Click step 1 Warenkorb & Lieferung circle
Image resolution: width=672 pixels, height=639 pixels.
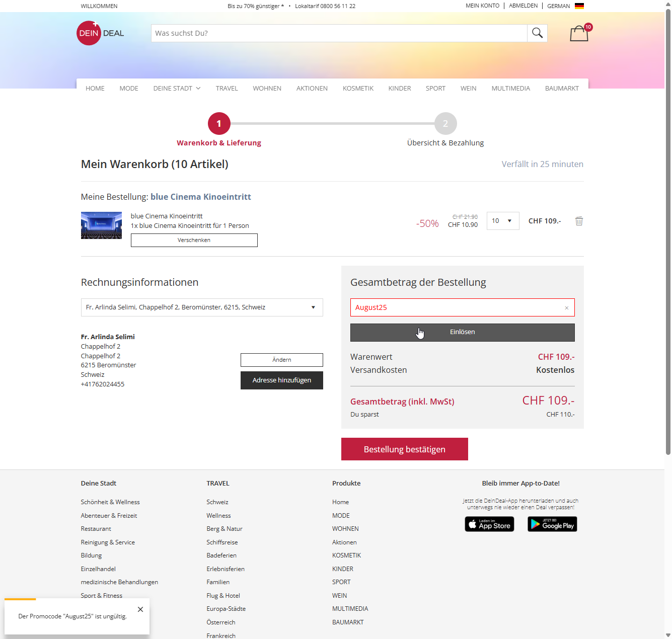(x=219, y=123)
